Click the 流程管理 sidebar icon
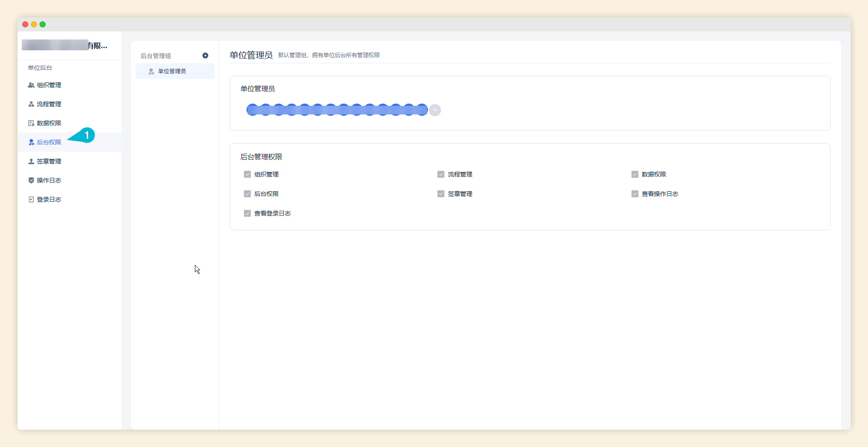The width and height of the screenshot is (868, 447). coord(31,104)
